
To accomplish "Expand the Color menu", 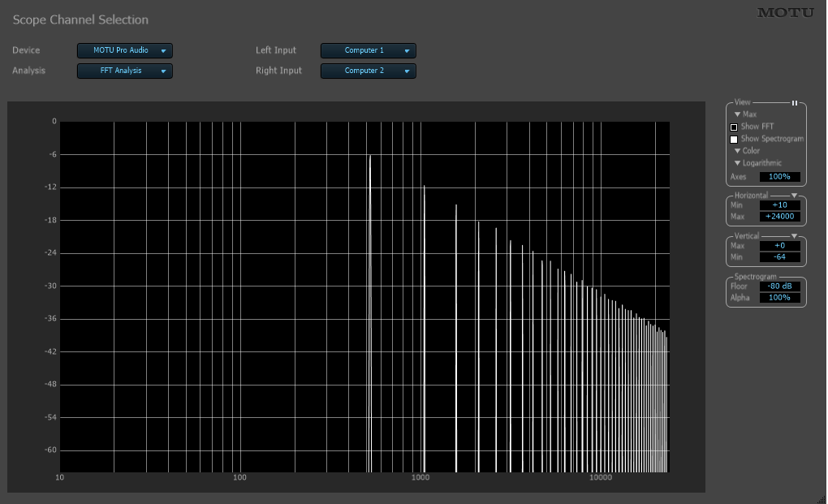I will (747, 151).
